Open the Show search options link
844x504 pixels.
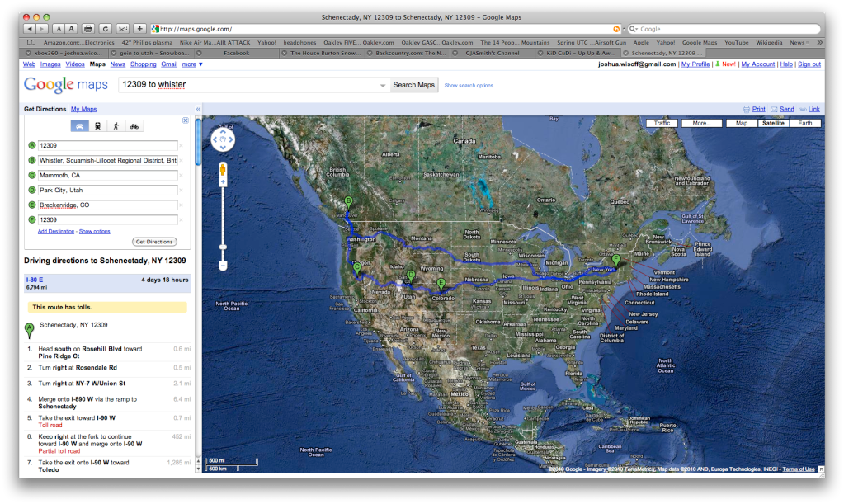469,86
